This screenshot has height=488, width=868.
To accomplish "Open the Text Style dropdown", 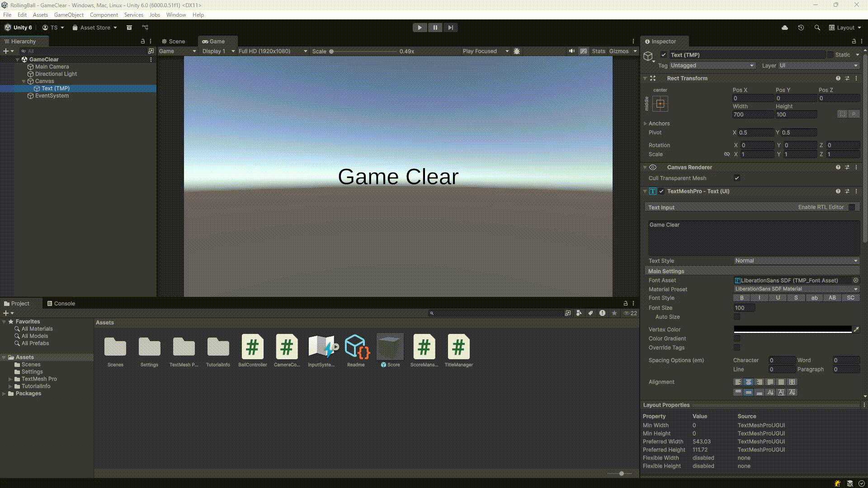I will pos(796,261).
